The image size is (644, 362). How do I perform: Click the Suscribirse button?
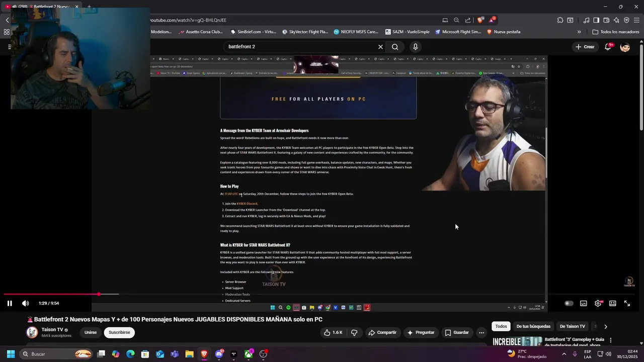(x=119, y=332)
